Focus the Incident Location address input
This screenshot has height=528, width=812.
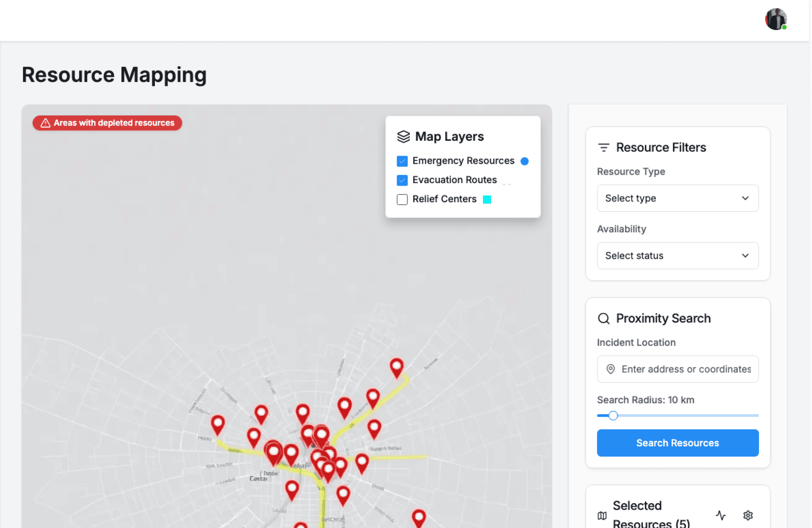(685, 369)
